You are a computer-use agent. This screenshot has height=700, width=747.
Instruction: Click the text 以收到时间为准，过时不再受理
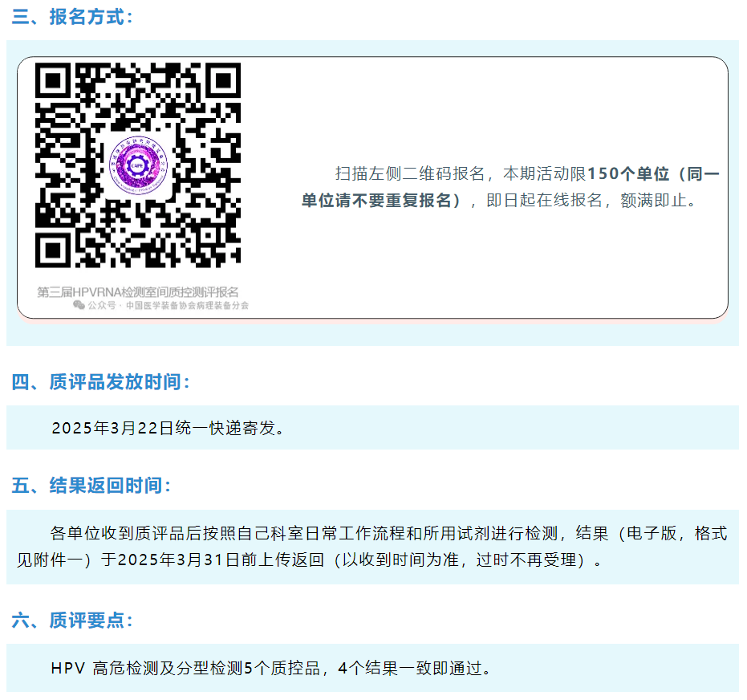[x=461, y=560]
